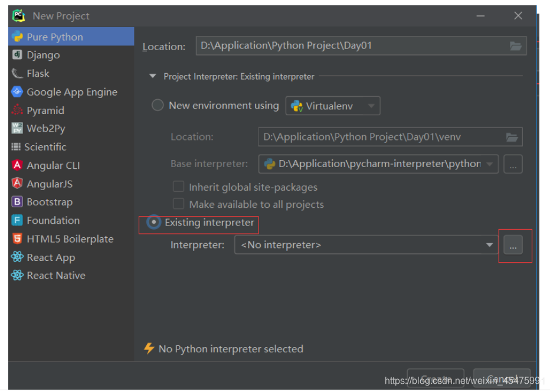Select New environment using radio button
550x392 pixels.
(158, 105)
